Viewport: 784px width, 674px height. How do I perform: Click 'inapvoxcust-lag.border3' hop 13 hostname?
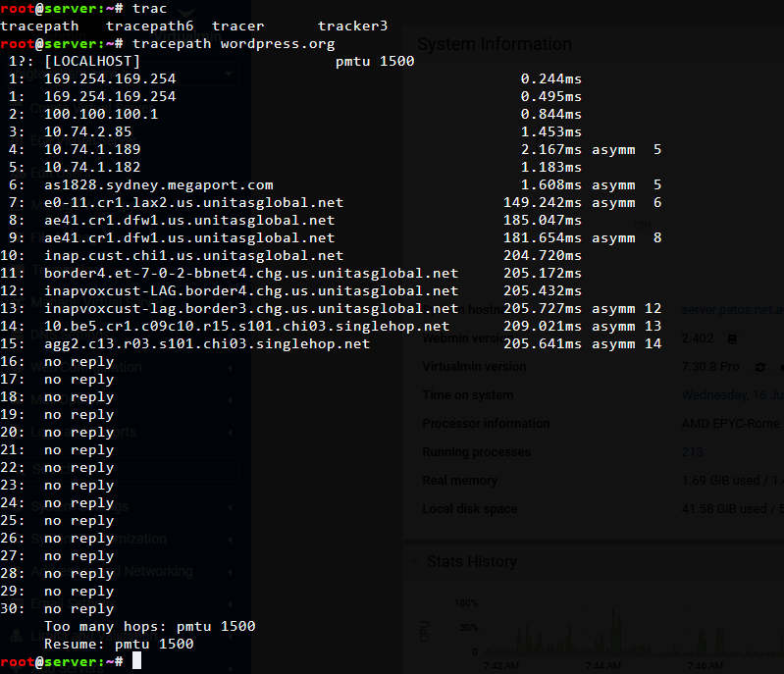(251, 308)
